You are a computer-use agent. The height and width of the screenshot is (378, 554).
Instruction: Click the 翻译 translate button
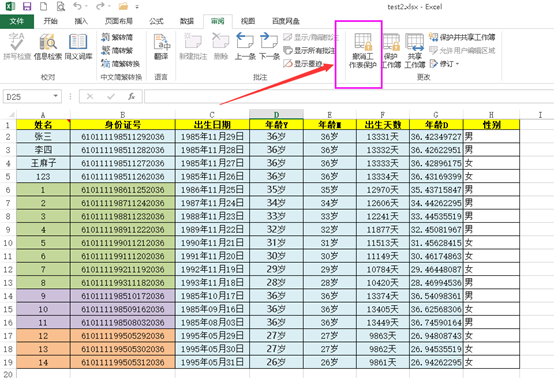tap(161, 46)
